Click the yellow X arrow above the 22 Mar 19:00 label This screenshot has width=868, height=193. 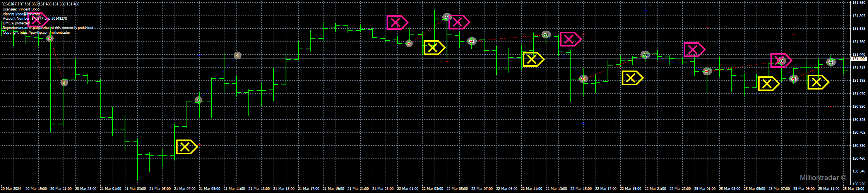coord(632,78)
